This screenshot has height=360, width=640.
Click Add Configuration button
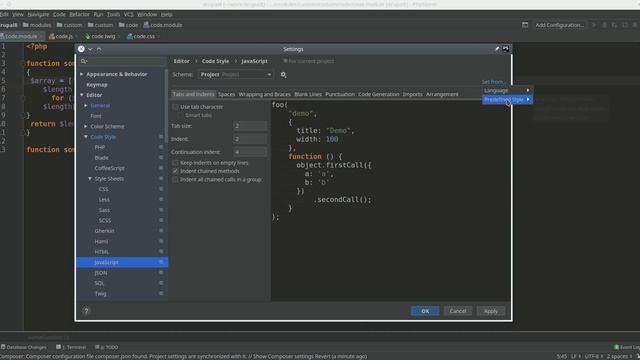[559, 25]
